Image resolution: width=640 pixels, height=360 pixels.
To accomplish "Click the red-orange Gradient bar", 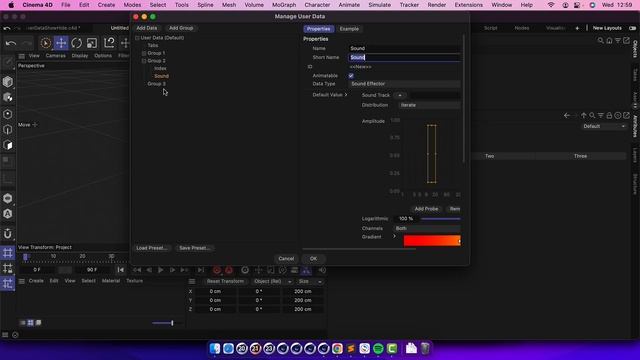I will (x=432, y=241).
